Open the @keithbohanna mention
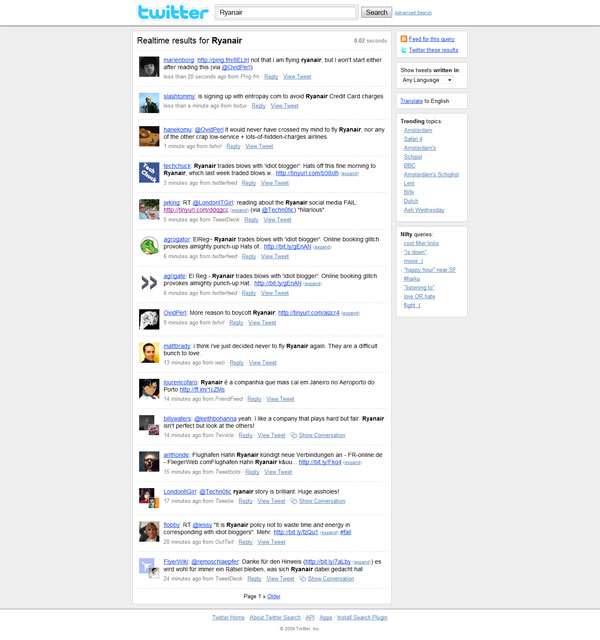Viewport: 600px width, 640px height. (215, 419)
